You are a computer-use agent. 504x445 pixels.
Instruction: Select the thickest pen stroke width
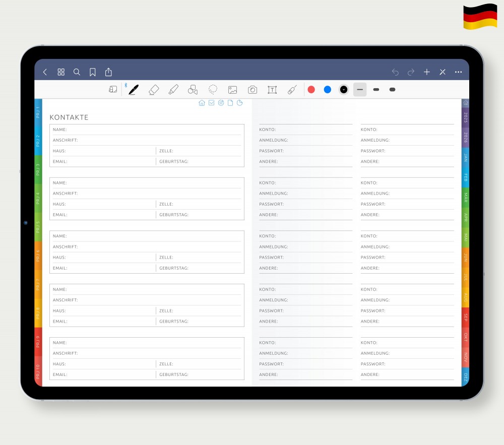393,90
